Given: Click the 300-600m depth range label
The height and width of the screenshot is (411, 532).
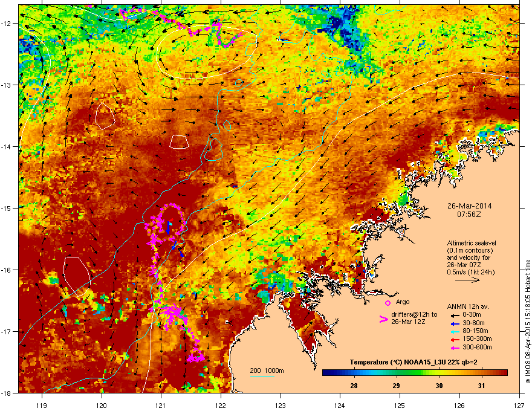Looking at the screenshot, I should pos(477,347).
